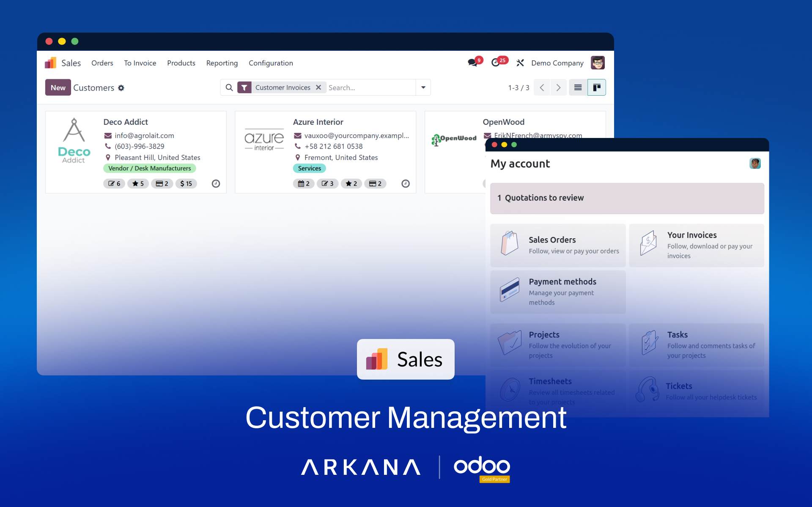Open the Products menu
This screenshot has width=812, height=507.
pyautogui.click(x=181, y=63)
